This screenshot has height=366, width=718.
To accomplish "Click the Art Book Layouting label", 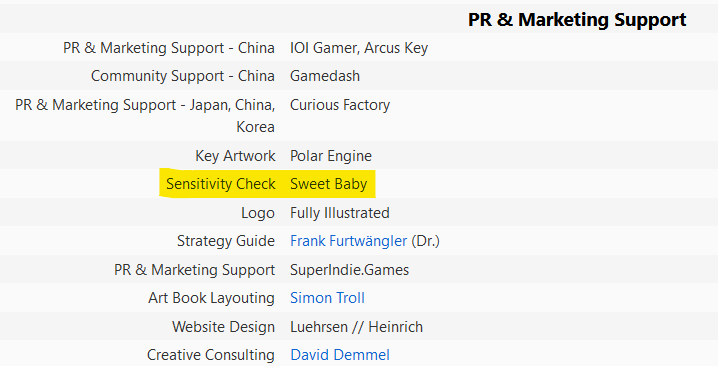I will [212, 298].
